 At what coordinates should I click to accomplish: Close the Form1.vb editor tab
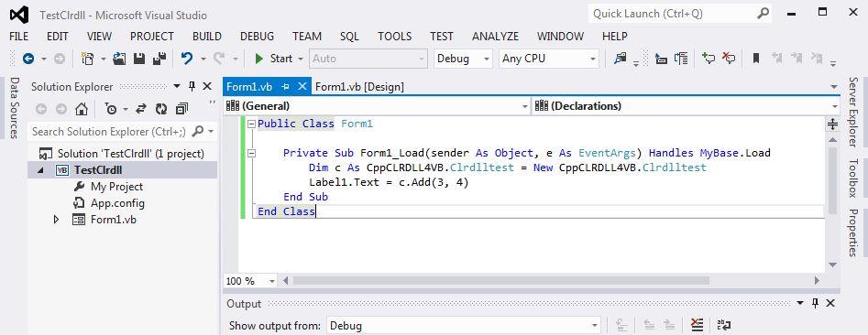302,86
